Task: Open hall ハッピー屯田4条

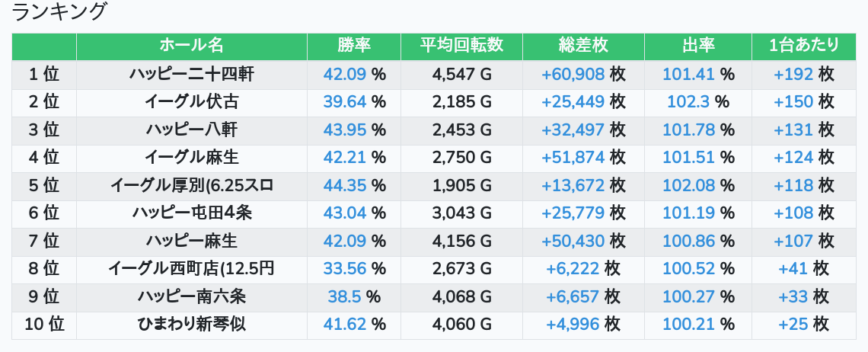Action: coord(191,213)
